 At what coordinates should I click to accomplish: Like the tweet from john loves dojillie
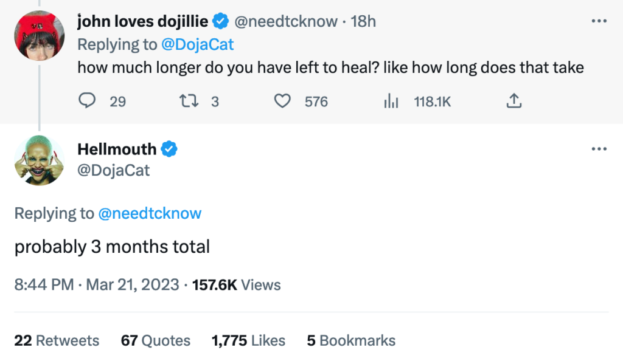283,101
